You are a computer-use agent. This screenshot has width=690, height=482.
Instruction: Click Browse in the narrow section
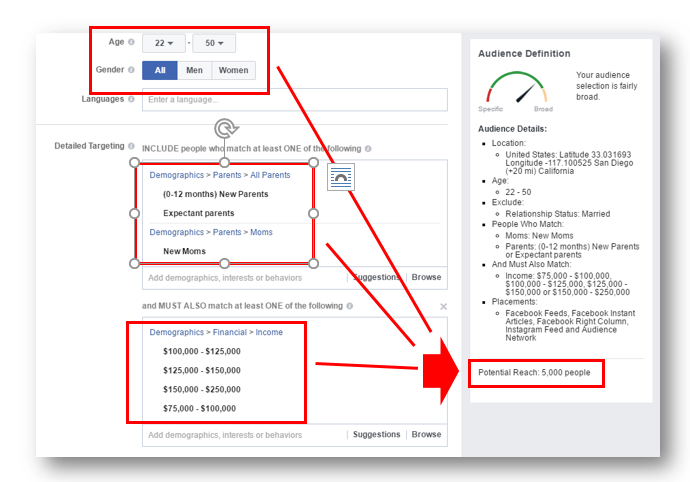(426, 434)
